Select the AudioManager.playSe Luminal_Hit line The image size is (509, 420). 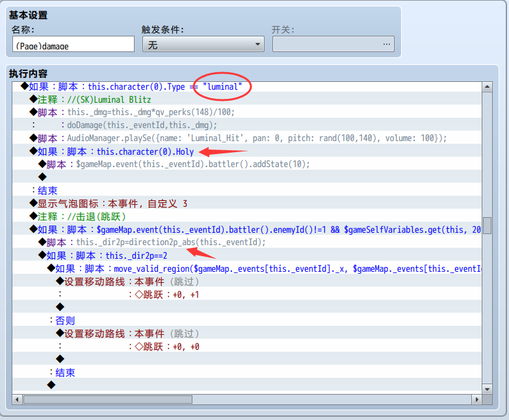(x=247, y=138)
